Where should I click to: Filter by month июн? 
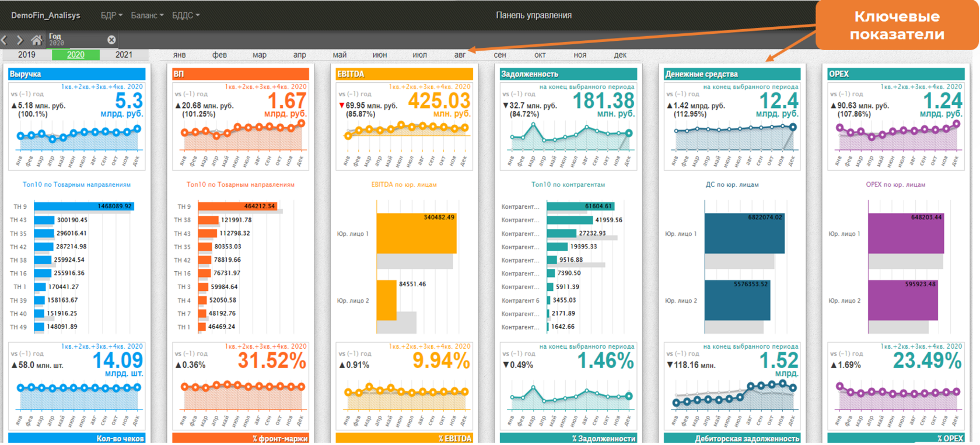click(380, 55)
